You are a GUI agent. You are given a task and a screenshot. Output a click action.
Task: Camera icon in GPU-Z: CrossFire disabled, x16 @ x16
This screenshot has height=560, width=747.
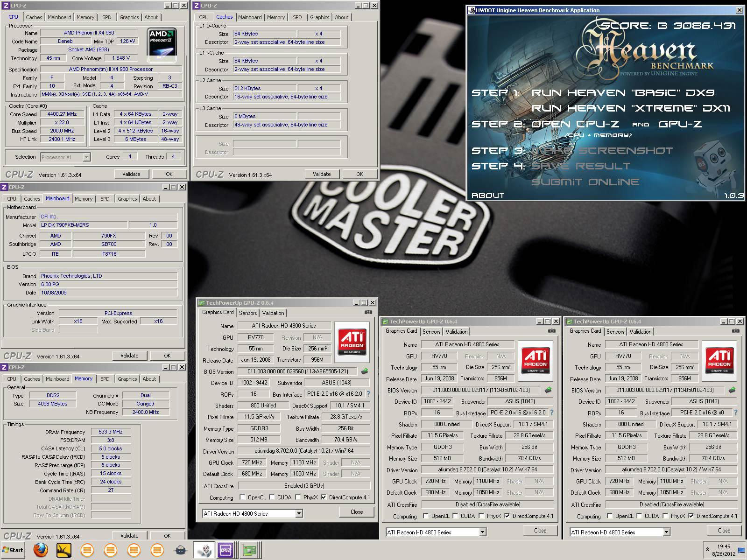(551, 331)
